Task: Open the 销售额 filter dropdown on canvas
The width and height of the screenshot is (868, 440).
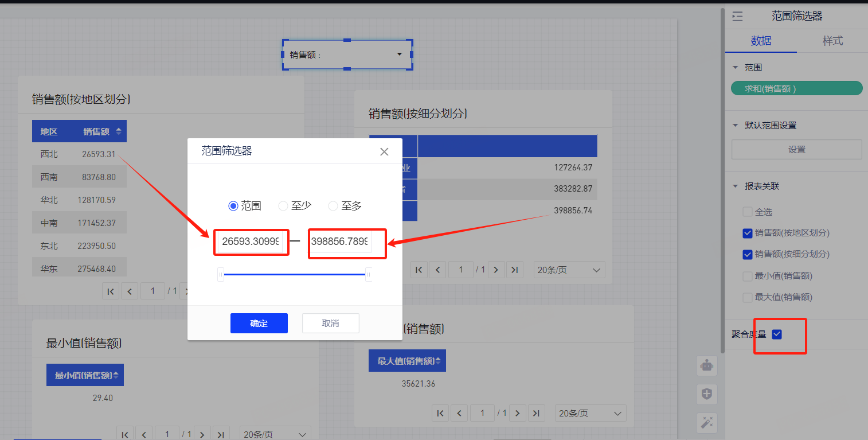Action: (x=400, y=54)
